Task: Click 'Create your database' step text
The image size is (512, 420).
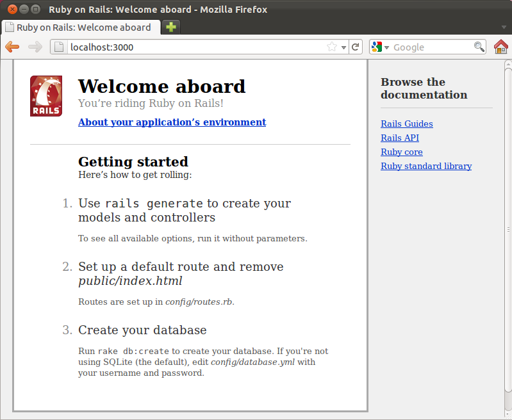Action: click(142, 330)
